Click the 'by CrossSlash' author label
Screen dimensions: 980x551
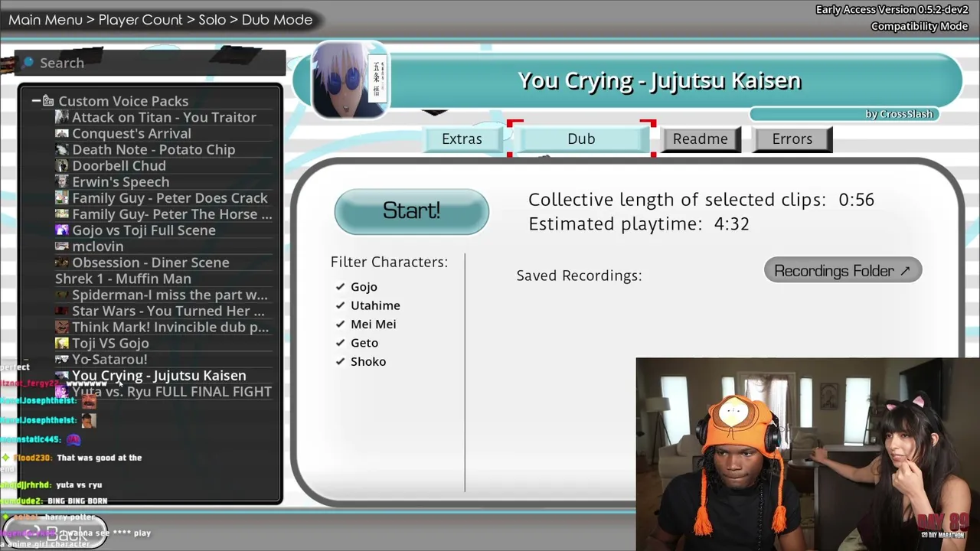tap(900, 114)
